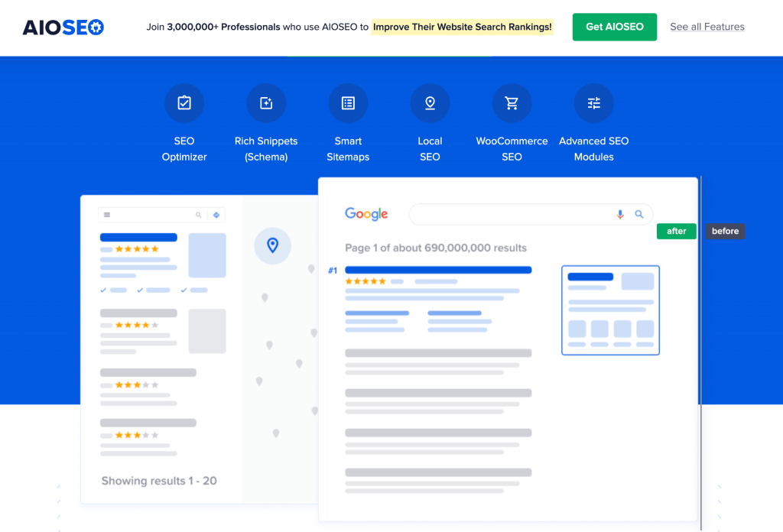Image resolution: width=783 pixels, height=532 pixels.
Task: Click the hamburger menu icon in the map listing
Action: click(x=107, y=215)
